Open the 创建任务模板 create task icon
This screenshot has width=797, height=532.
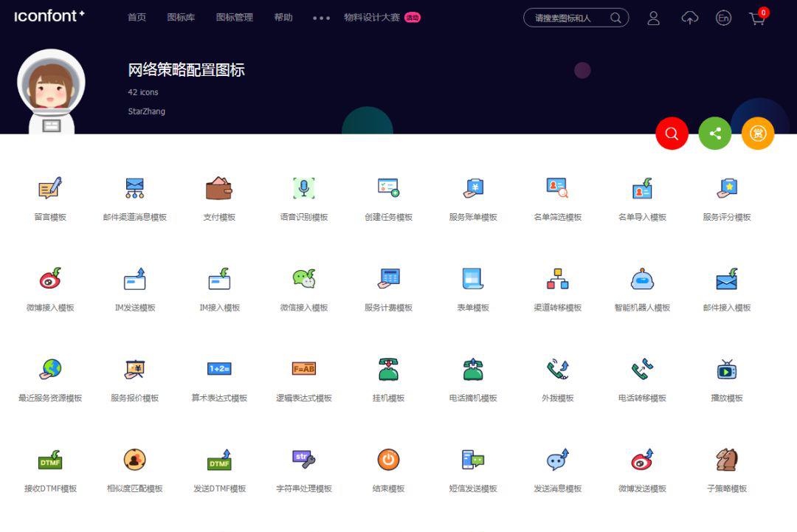pos(388,188)
